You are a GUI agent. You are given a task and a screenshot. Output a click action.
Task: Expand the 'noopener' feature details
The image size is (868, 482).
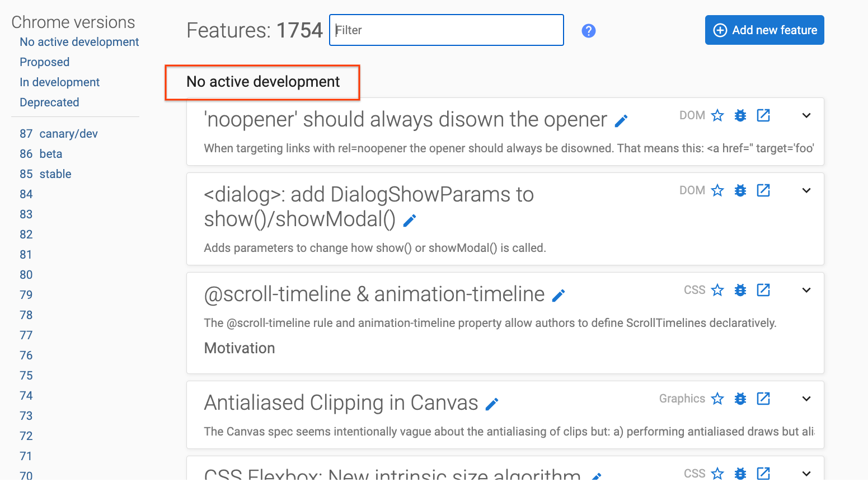[x=806, y=115]
